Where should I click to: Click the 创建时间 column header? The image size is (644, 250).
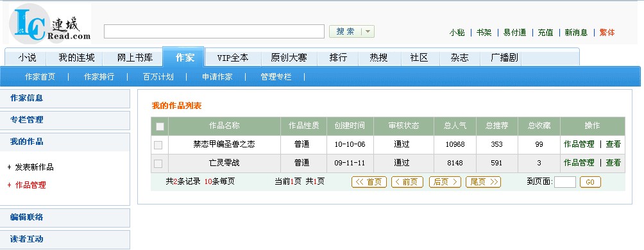click(350, 126)
